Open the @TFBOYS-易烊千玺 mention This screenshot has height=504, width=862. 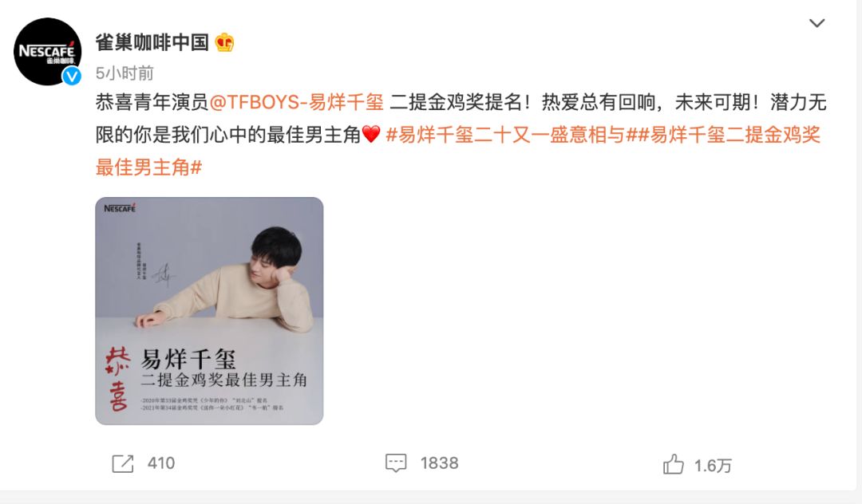coord(297,102)
